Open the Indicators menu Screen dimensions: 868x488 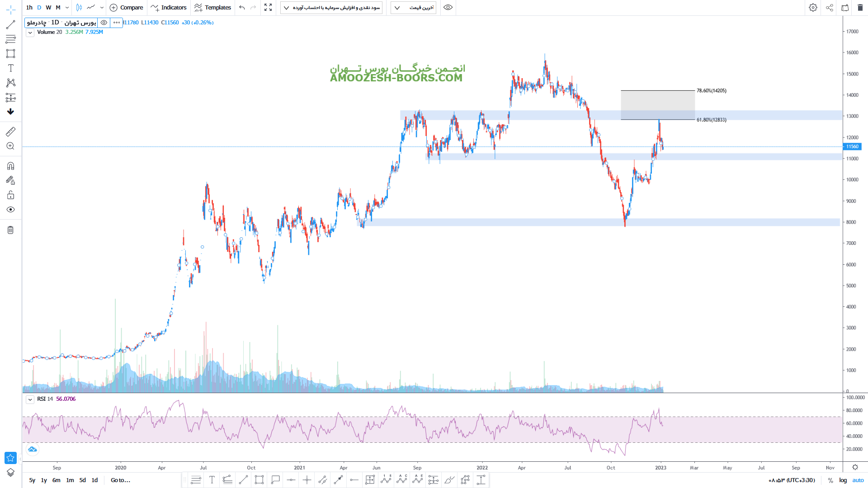[x=169, y=8]
